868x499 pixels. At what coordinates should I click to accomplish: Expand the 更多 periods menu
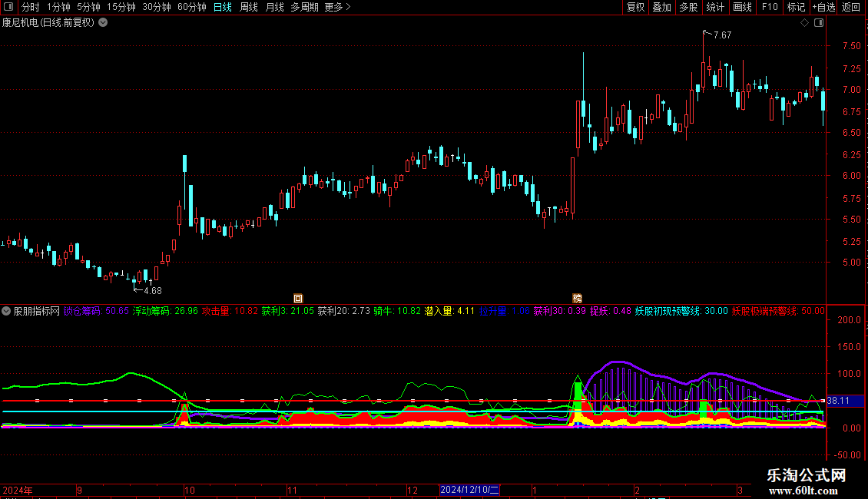(337, 7)
